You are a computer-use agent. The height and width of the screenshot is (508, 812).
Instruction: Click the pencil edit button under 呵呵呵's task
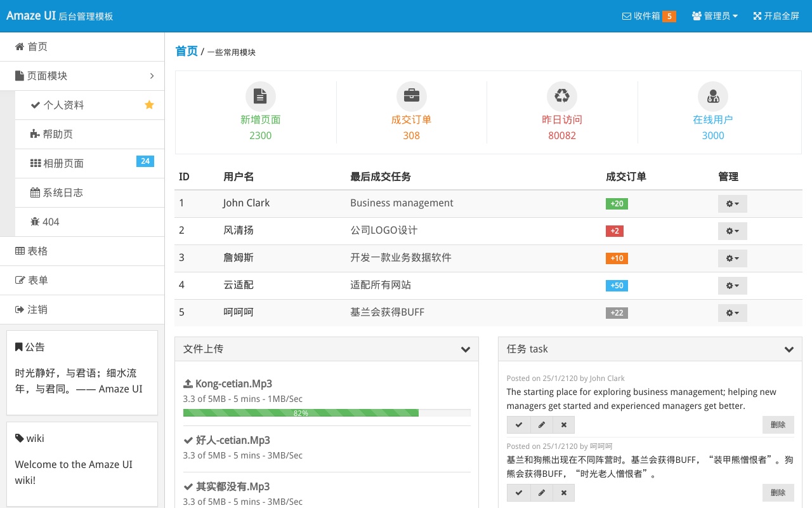(x=541, y=493)
